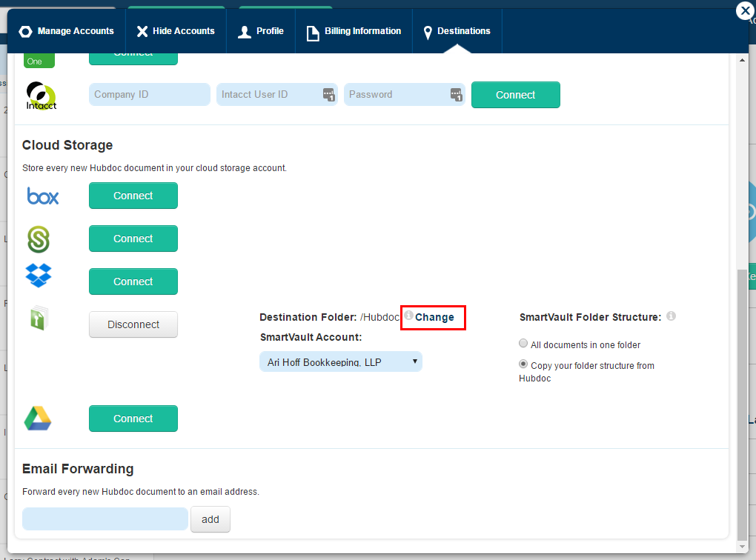Click the email forwarding address field

point(105,519)
